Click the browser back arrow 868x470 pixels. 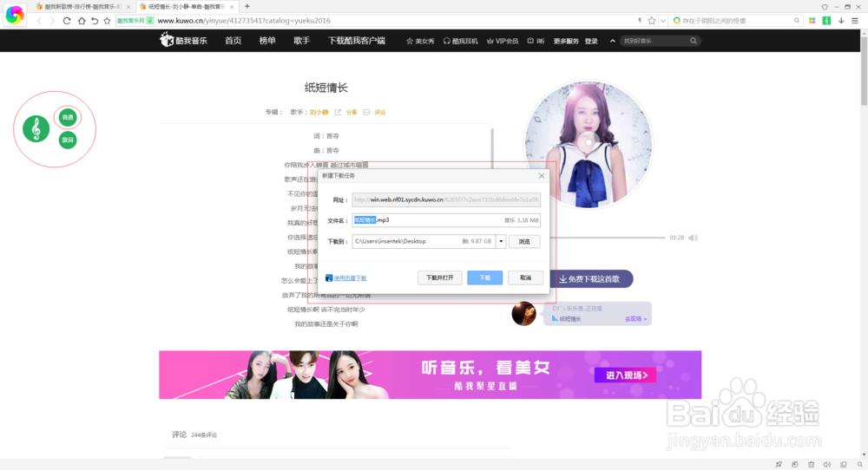39,21
